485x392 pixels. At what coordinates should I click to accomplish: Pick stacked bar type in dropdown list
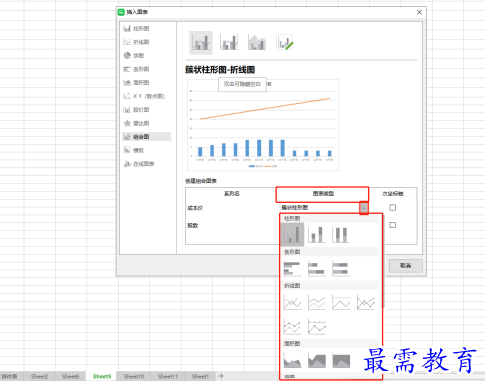click(317, 268)
